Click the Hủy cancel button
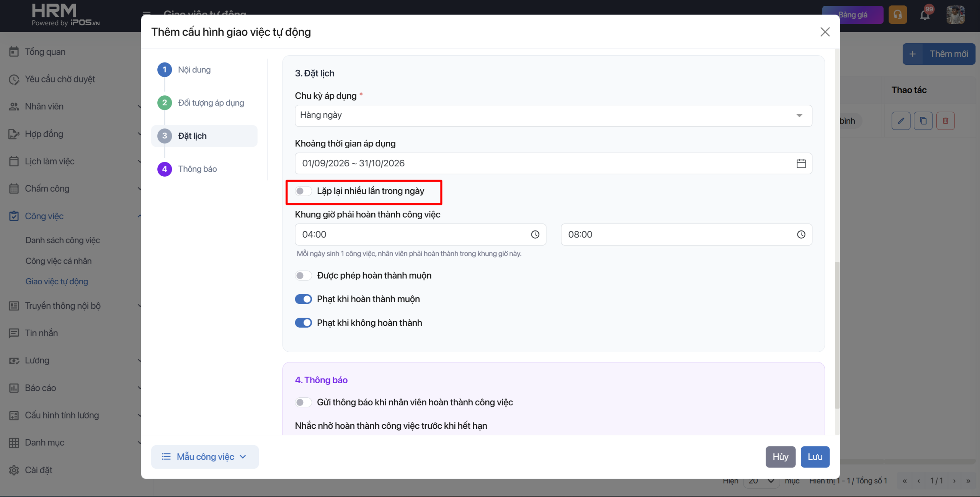 [780, 457]
